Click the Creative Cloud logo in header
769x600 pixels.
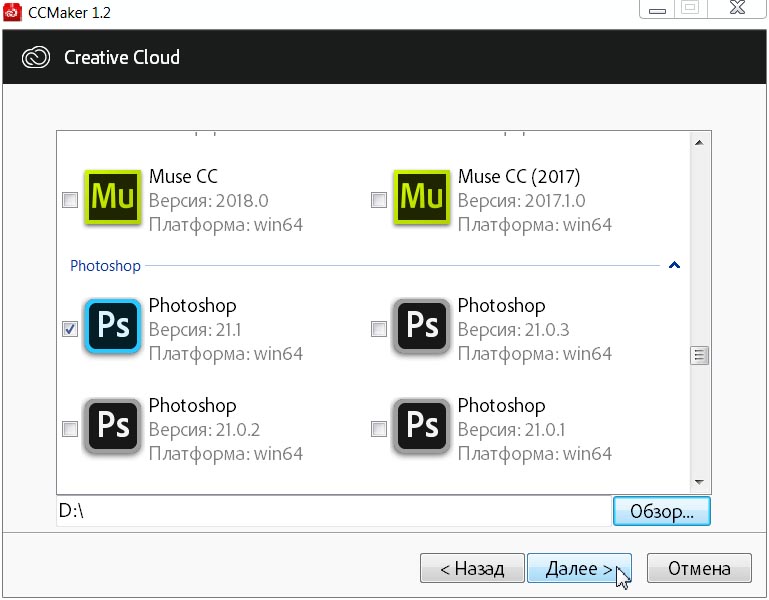click(36, 57)
